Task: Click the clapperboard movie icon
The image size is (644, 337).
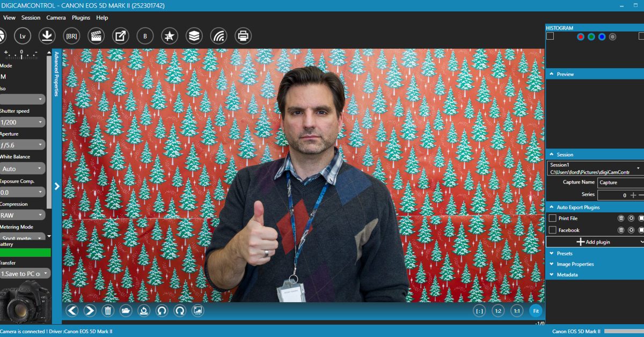Action: [x=96, y=36]
